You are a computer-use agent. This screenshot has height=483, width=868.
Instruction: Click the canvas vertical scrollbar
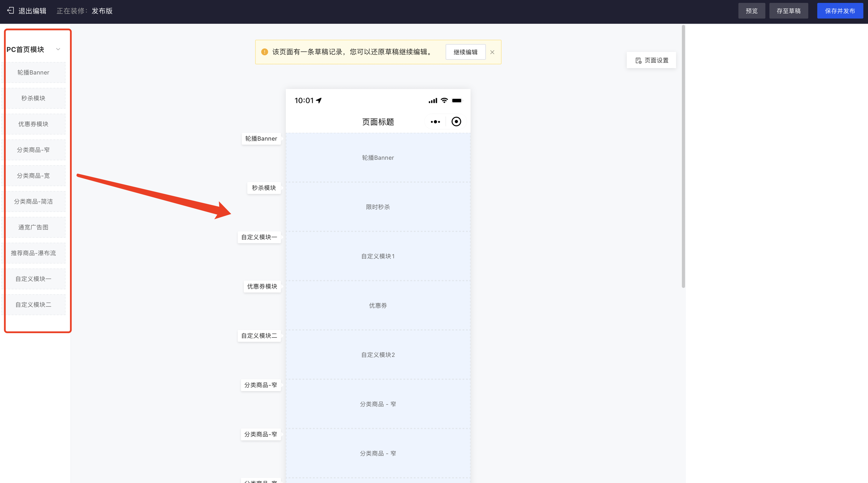point(683,156)
